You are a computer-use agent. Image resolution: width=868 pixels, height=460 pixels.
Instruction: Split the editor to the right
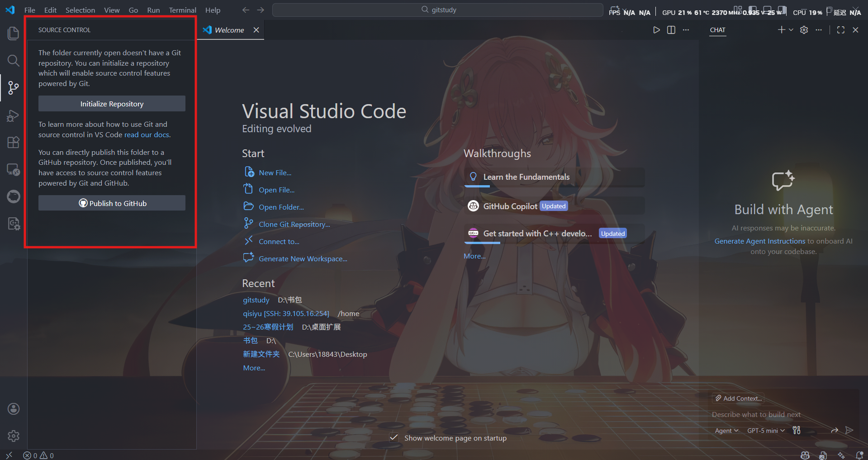pos(671,30)
